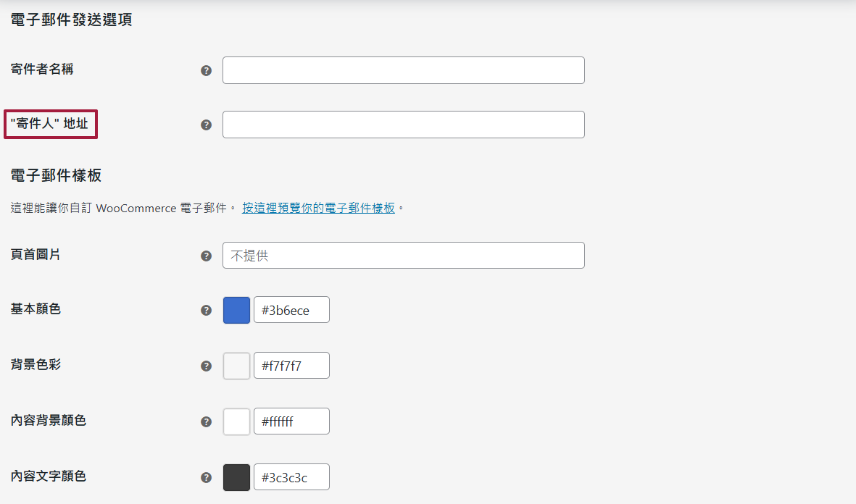The image size is (856, 504).
Task: Click the "寄件人" 地址 input field
Action: click(403, 124)
